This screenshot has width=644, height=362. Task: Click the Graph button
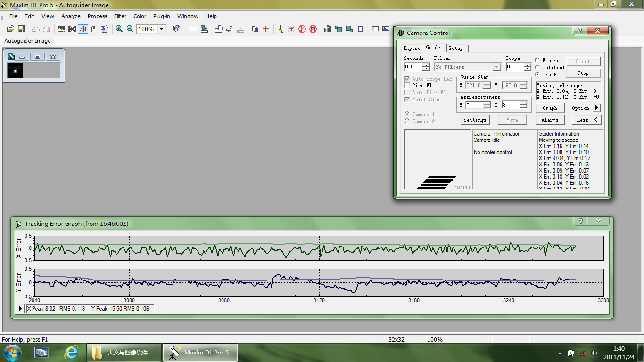(550, 108)
